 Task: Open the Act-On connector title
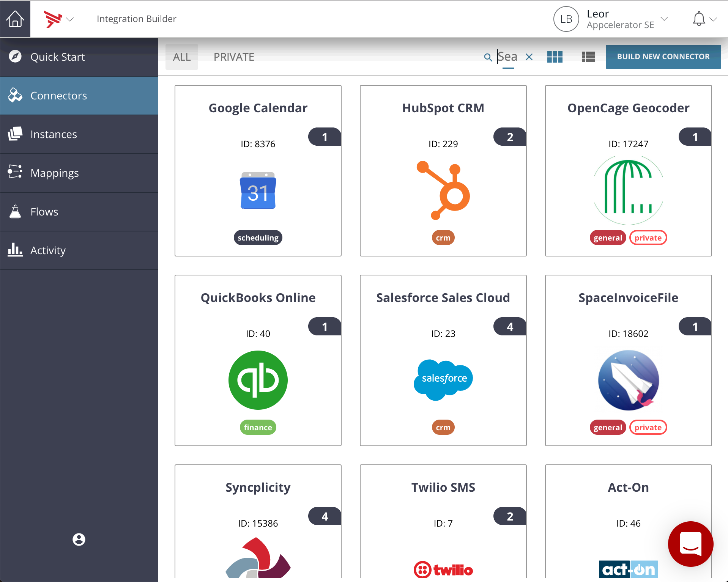tap(628, 488)
